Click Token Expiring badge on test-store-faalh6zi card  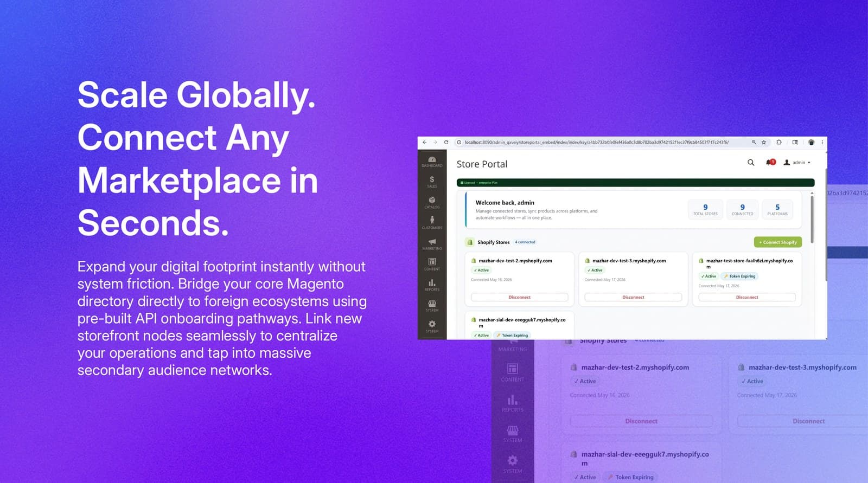tap(739, 276)
